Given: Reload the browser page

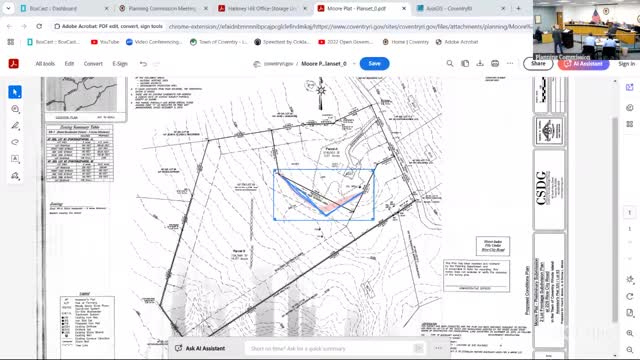Looking at the screenshot, I should pos(39,26).
